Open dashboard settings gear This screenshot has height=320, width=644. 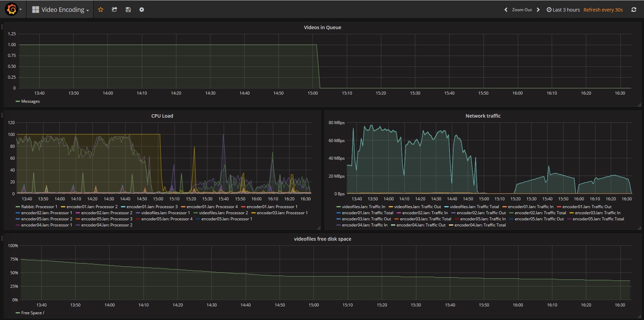point(141,9)
